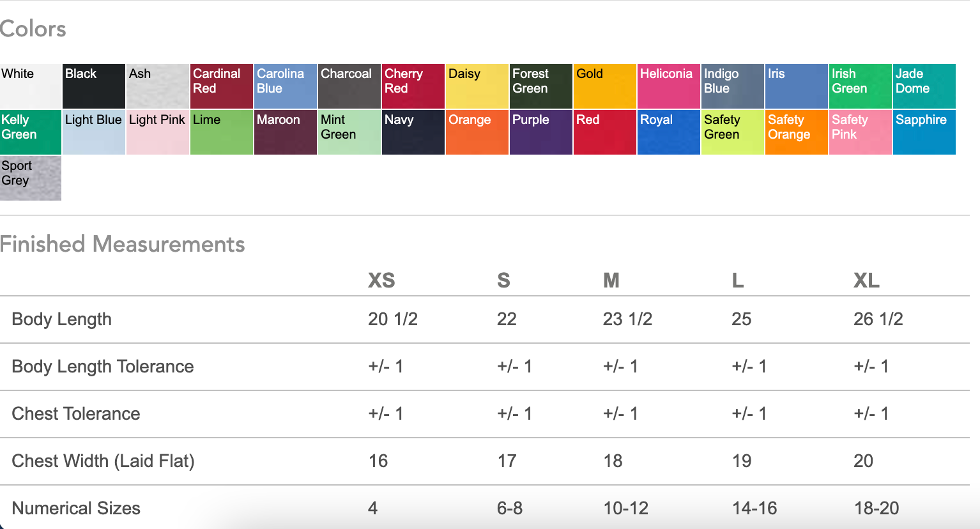Choose the Mint Green color swatch

pyautogui.click(x=349, y=132)
